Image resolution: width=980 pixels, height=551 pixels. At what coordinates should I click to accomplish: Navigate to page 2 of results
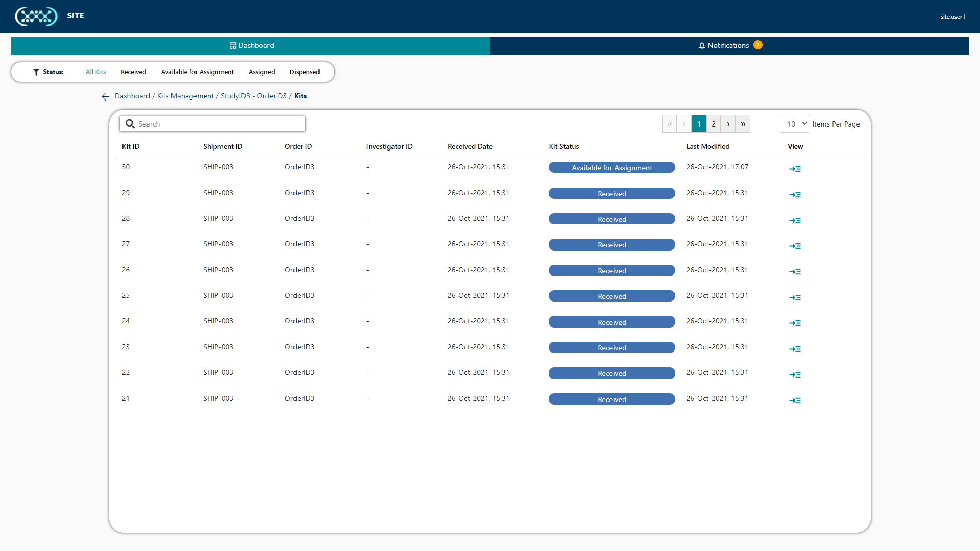714,123
